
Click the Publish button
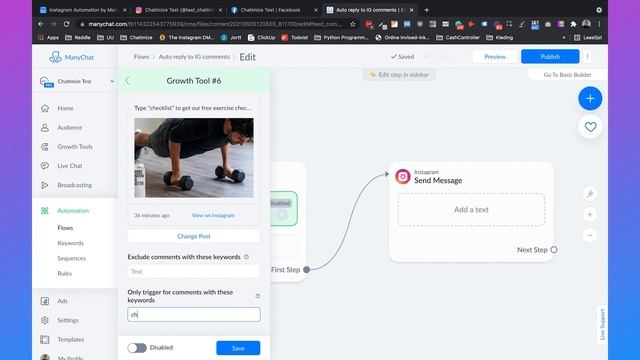(550, 57)
